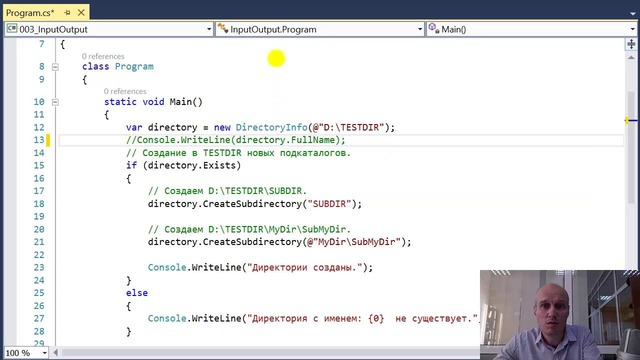Click the method icon beside Main()
The height and width of the screenshot is (360, 640).
click(x=433, y=29)
